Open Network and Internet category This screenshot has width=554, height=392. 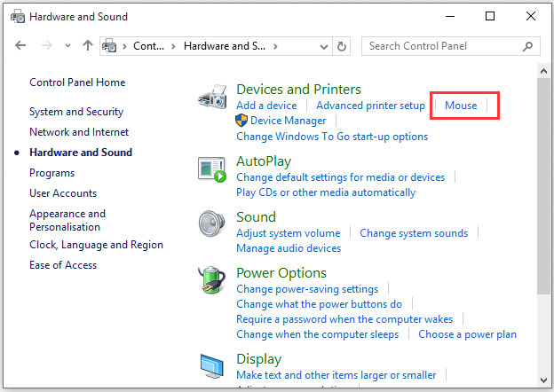click(79, 132)
